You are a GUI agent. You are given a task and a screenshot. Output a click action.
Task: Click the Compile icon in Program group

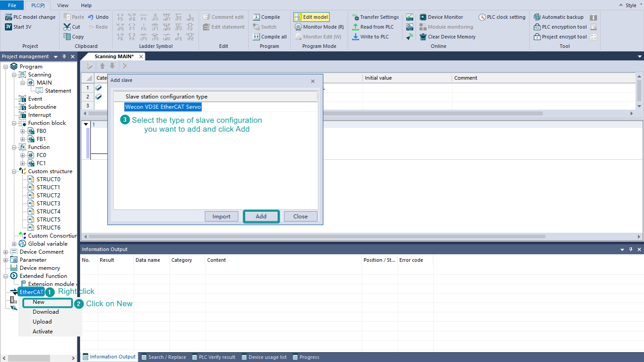256,17
